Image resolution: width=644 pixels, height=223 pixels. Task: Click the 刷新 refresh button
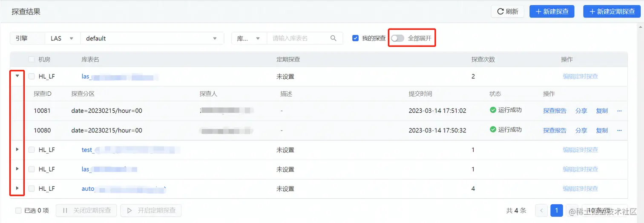[508, 11]
